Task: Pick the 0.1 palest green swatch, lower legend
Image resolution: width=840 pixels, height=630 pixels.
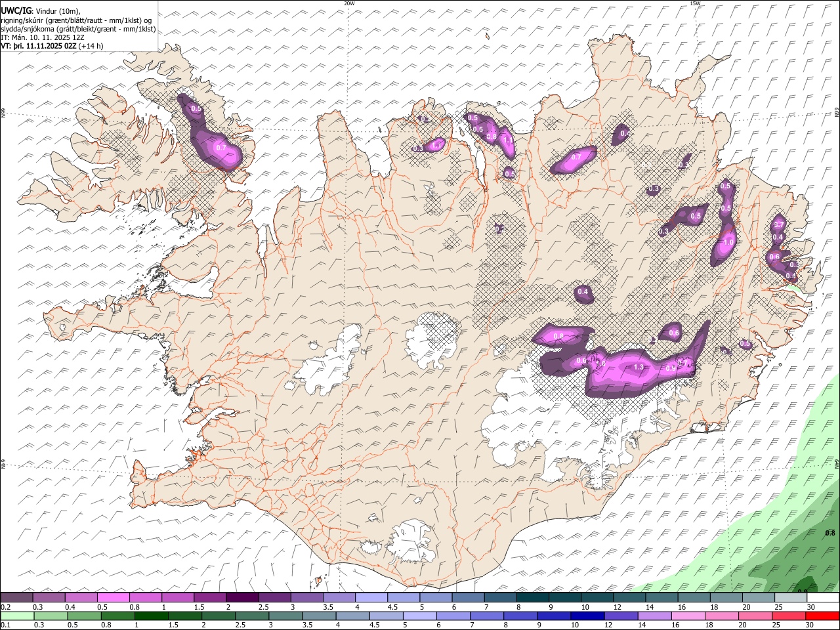Action: point(17,616)
